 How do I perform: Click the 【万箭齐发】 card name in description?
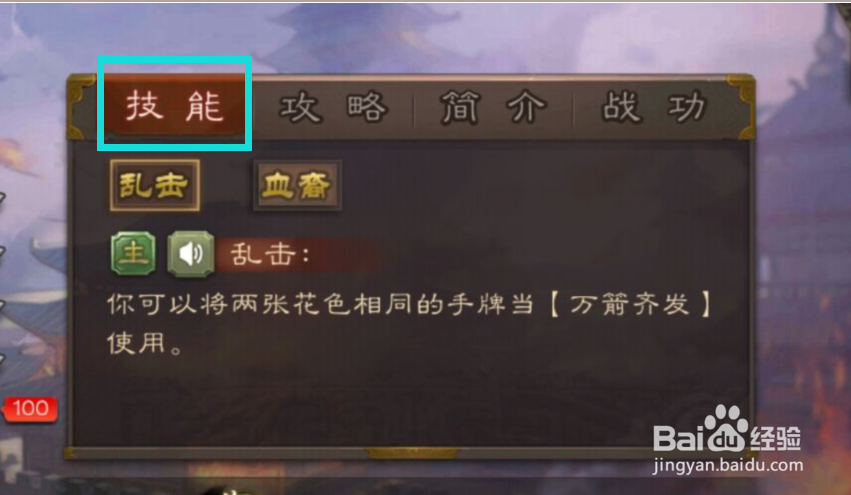(x=630, y=304)
